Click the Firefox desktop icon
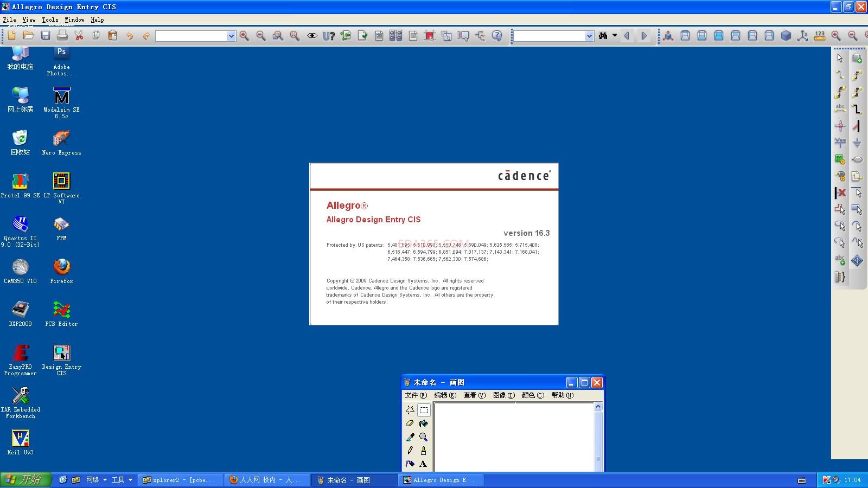 click(x=61, y=271)
